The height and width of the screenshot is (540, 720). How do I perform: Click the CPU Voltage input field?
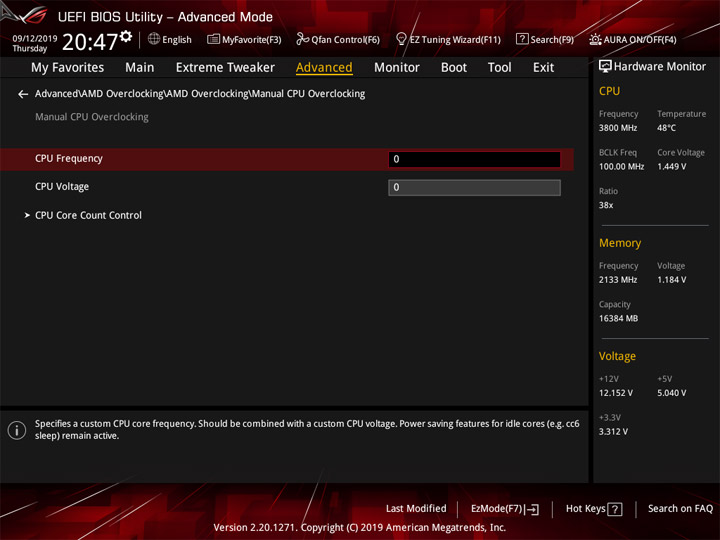coord(474,187)
